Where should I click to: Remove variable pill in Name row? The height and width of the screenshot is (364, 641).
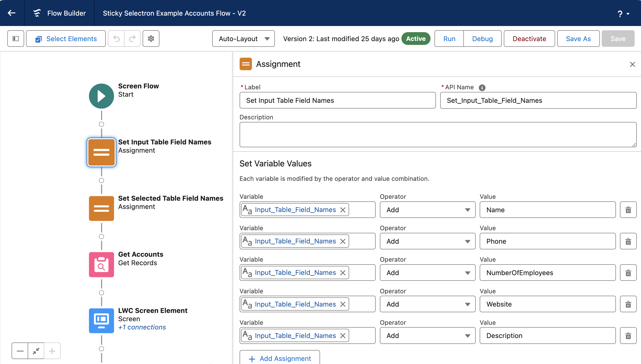tap(343, 210)
